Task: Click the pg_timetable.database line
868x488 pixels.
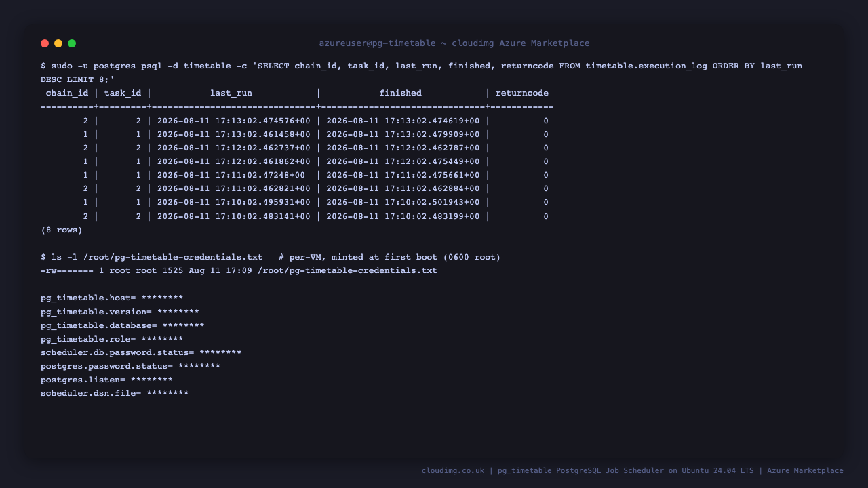Action: [x=123, y=325]
